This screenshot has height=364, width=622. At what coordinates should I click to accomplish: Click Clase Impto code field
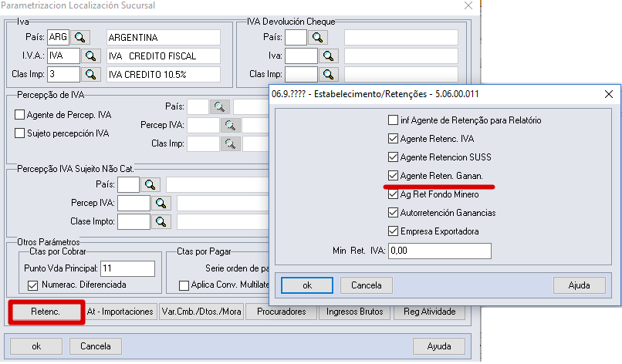134,221
